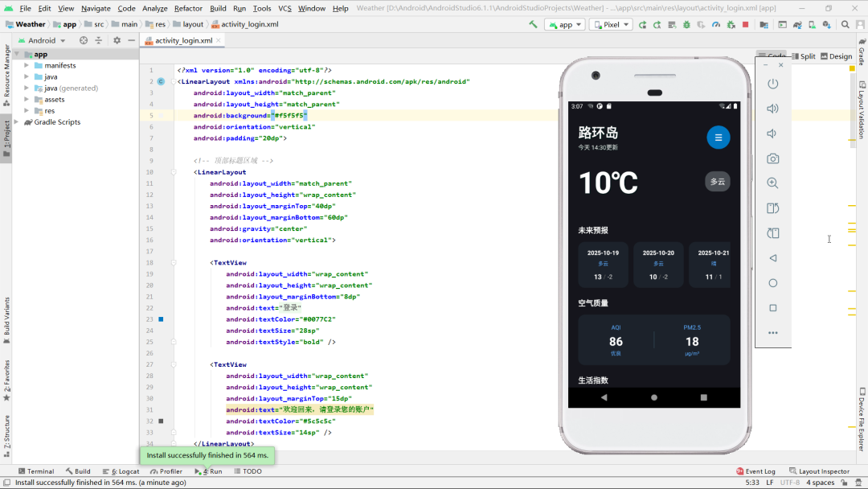
Task: Open Project panel settings gear
Action: 117,40
